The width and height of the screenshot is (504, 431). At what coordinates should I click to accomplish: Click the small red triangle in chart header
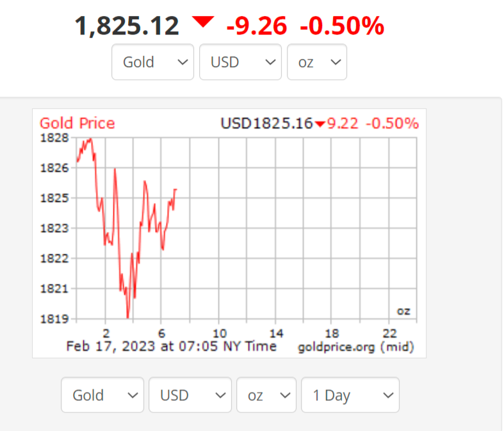(320, 124)
